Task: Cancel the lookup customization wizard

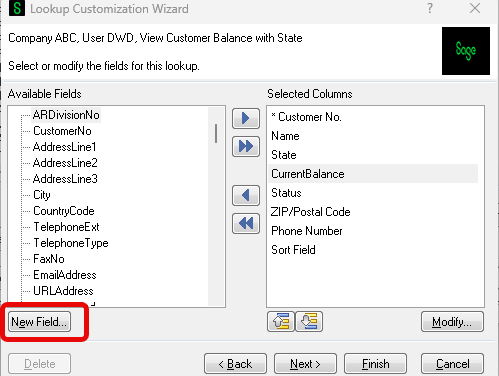Action: coord(452,364)
